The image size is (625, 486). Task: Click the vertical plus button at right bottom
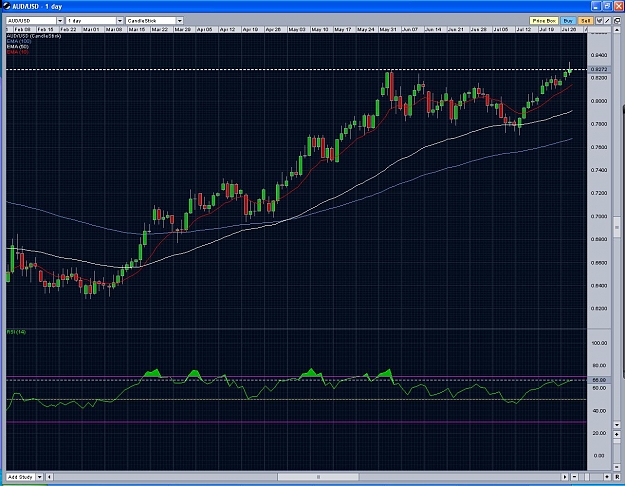point(617,434)
